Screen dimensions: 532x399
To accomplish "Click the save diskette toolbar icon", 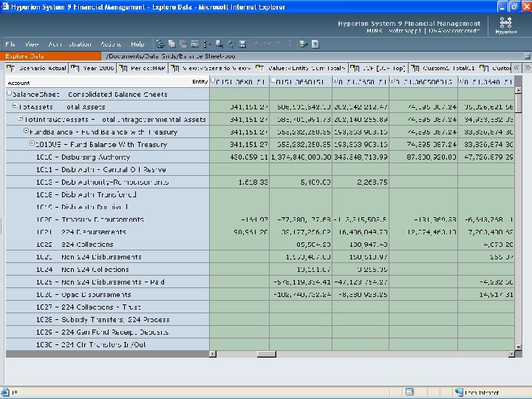I will (242, 44).
